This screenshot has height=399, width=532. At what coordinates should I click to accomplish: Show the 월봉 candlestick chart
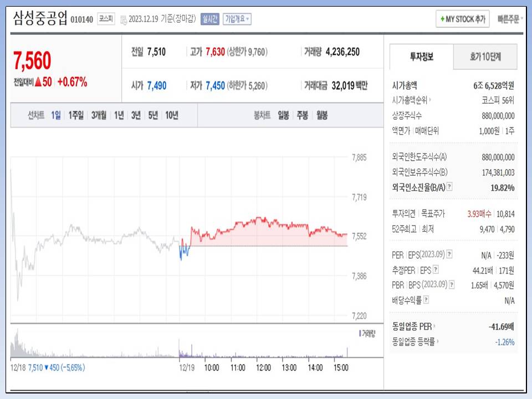[322, 115]
